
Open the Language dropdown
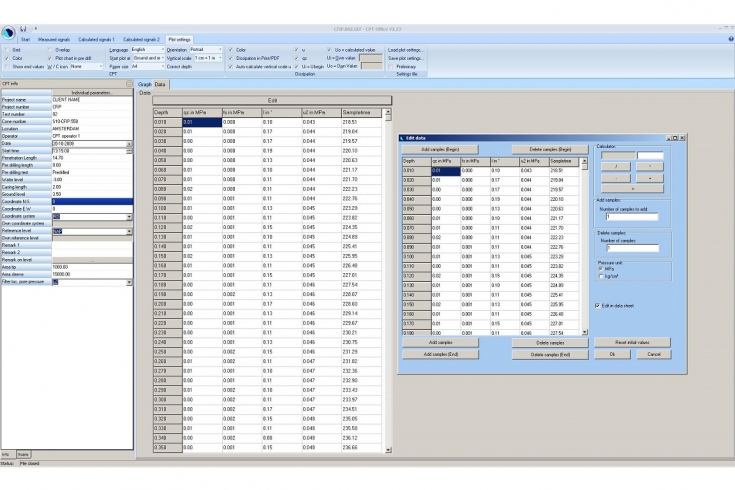[x=147, y=49]
